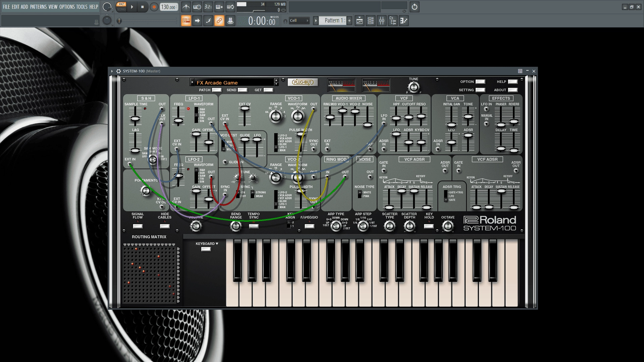Expand the pattern selector arrow left of Pattern 1
644x362 pixels.
click(x=316, y=21)
